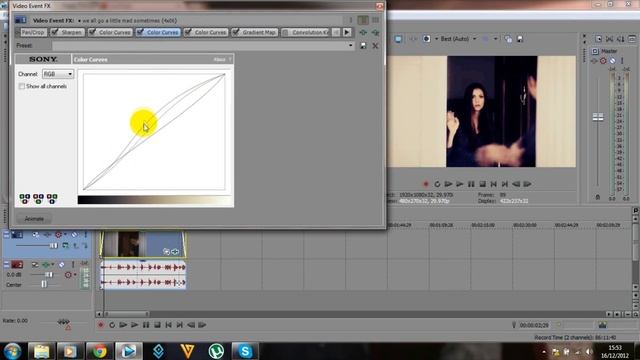Open Track FX on the video track header
The width and height of the screenshot is (640, 360).
click(47, 235)
